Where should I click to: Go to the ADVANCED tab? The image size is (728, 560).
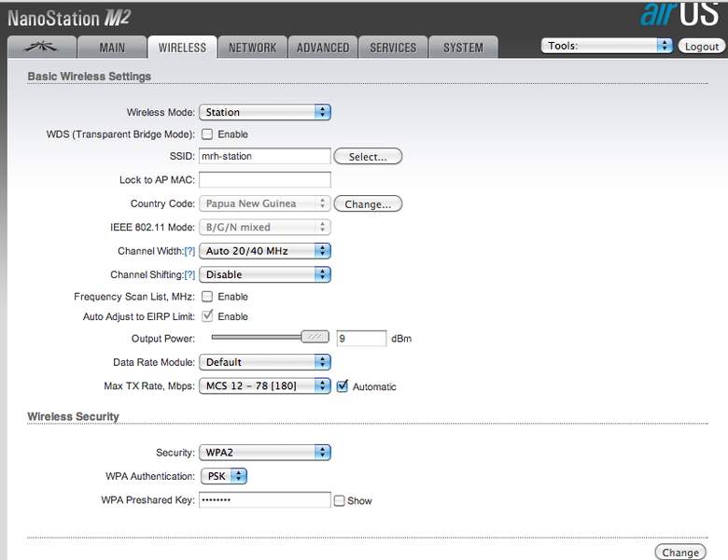tap(323, 48)
